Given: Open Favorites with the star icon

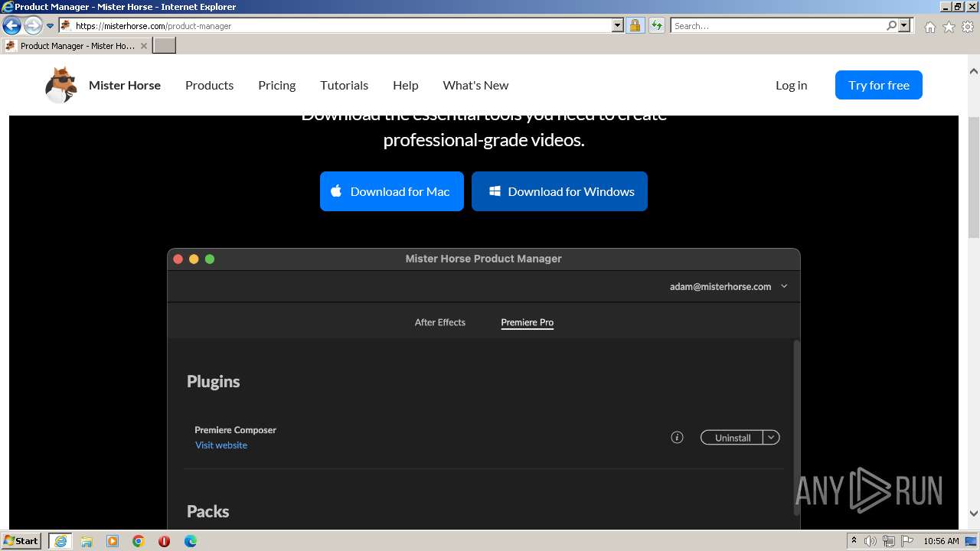Looking at the screenshot, I should tap(949, 27).
